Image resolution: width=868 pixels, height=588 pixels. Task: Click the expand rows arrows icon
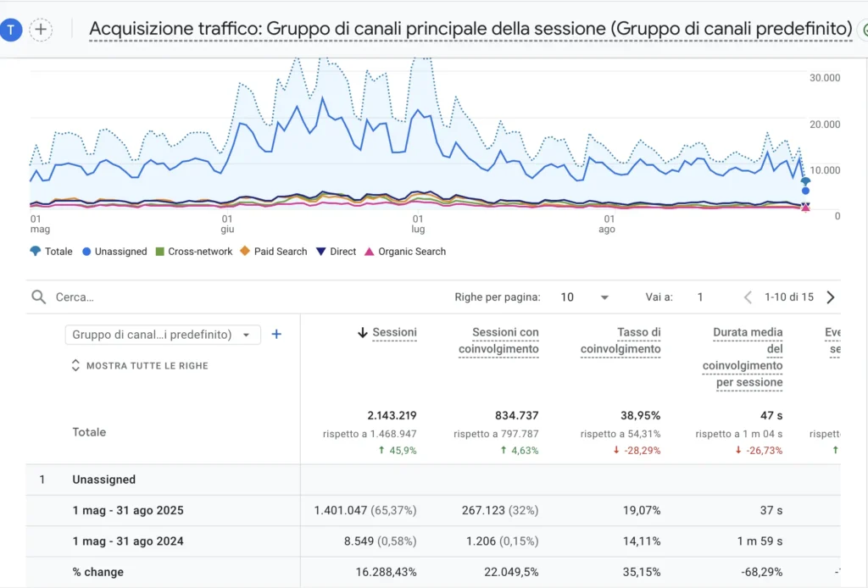[x=76, y=366]
